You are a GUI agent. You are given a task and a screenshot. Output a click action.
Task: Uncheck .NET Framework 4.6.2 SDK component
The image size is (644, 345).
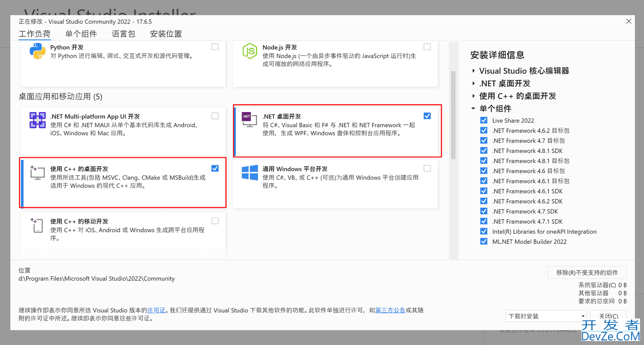[x=484, y=201]
